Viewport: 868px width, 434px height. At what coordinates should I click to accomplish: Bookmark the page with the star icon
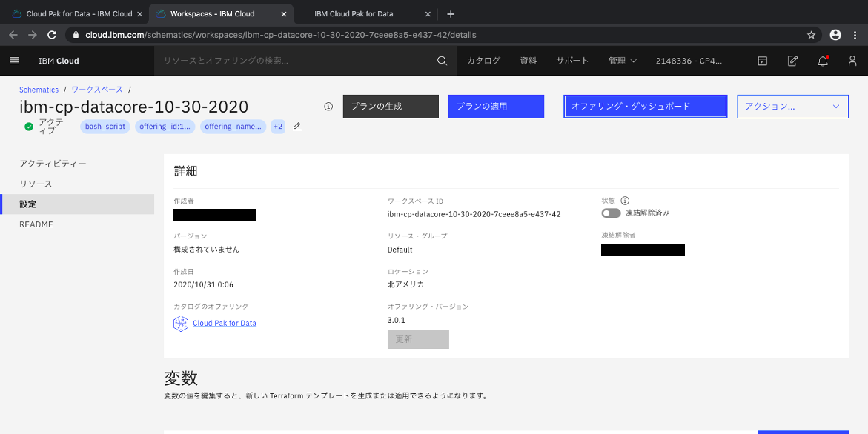pos(811,35)
